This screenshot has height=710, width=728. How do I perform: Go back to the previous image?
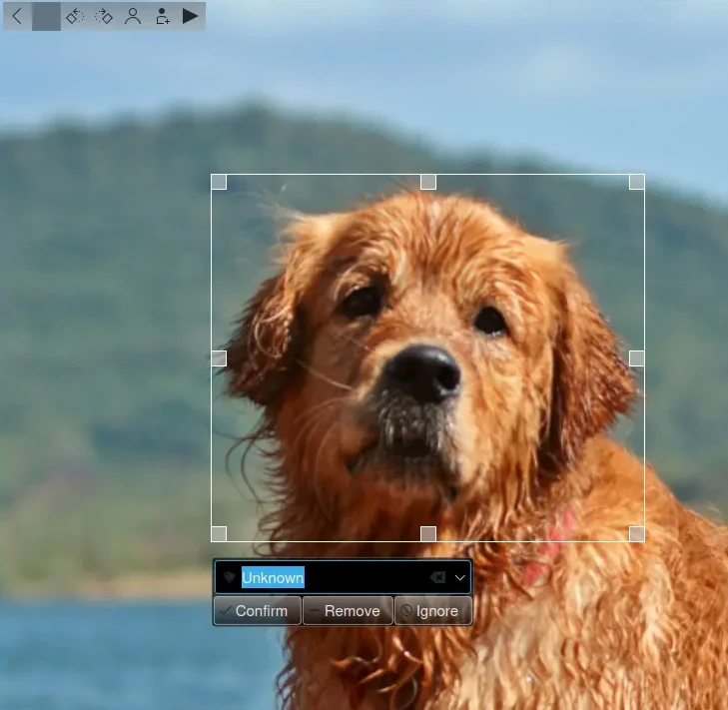pos(17,16)
